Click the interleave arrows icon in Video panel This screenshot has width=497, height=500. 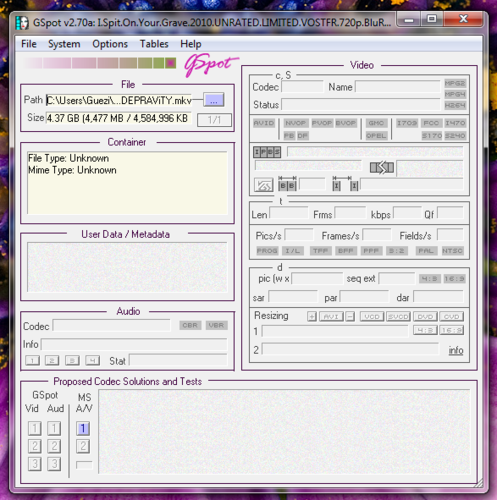click(382, 167)
